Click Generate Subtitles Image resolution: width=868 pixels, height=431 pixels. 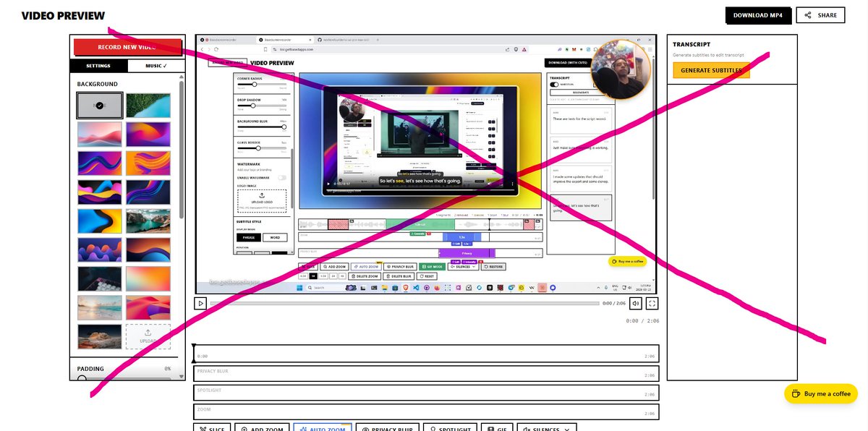coord(711,70)
